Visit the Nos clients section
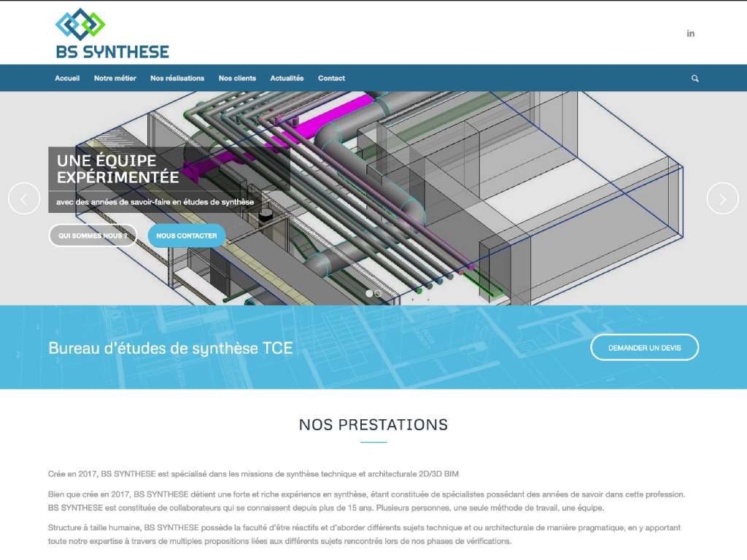Screen dimensions: 747x560 [x=237, y=78]
